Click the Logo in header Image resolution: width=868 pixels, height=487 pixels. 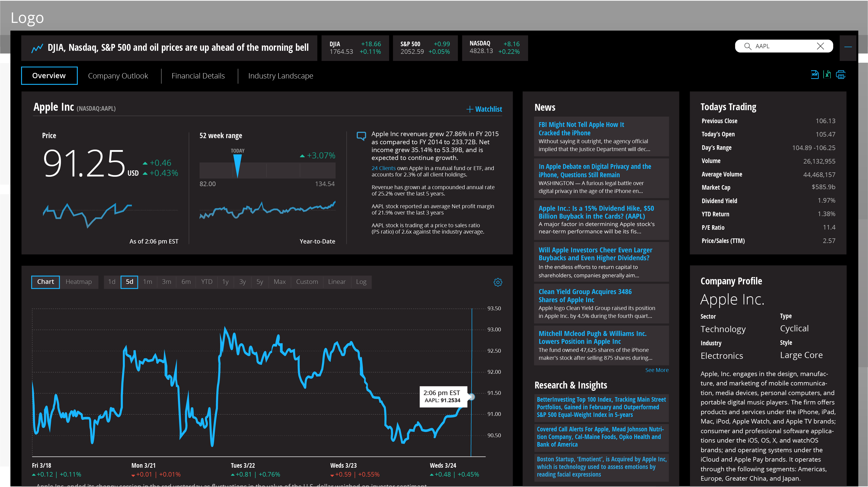(x=27, y=18)
